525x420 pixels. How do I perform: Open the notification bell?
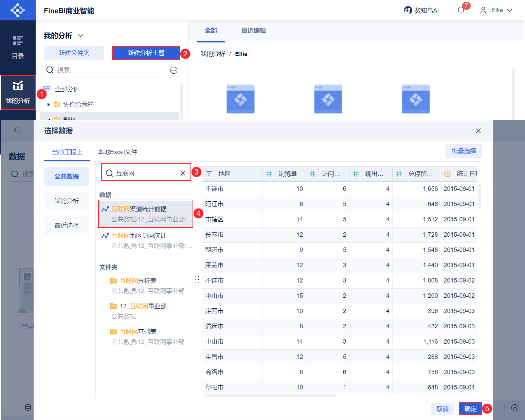(461, 10)
